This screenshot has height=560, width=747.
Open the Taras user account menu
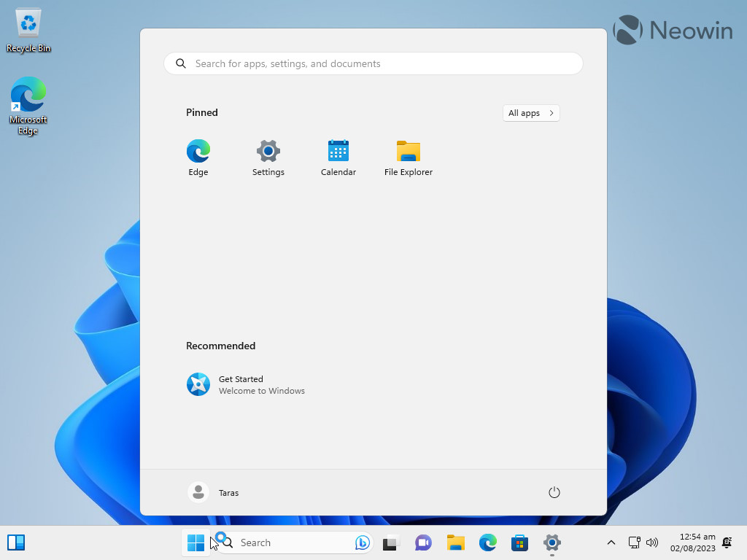click(x=214, y=493)
